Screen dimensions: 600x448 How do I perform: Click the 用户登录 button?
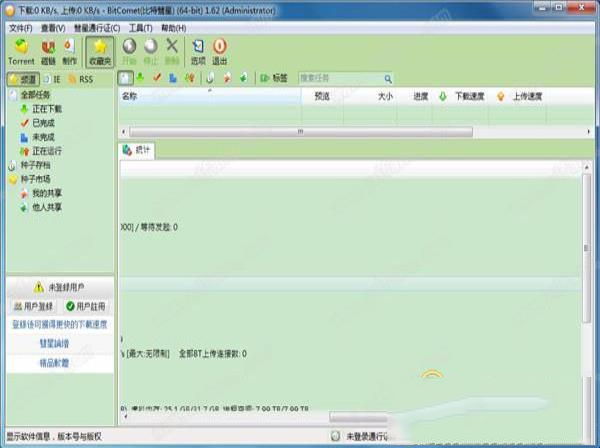(31, 306)
